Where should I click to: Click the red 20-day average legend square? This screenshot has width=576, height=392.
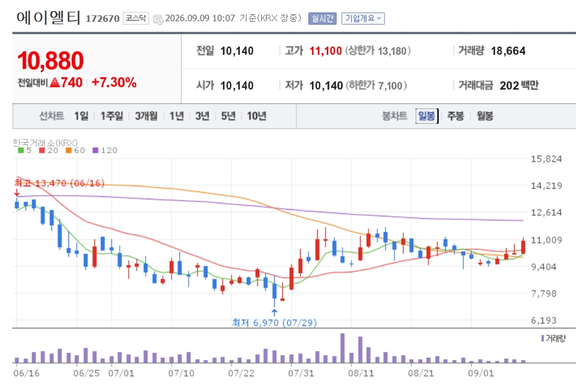coord(41,150)
